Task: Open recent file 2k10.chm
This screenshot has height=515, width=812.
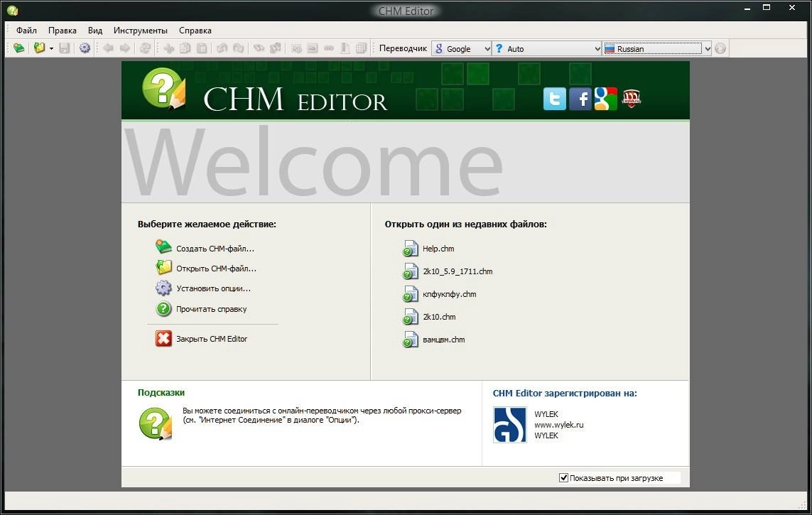Action: point(439,317)
